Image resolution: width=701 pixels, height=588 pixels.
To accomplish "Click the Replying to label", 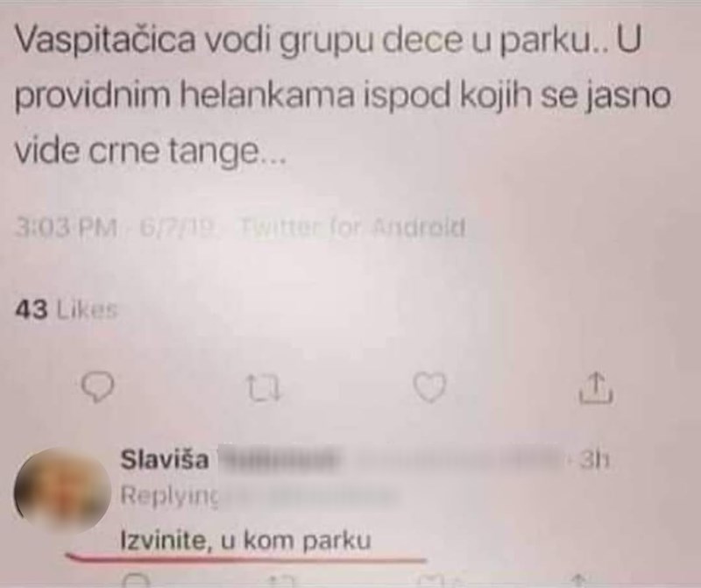I will [x=170, y=496].
